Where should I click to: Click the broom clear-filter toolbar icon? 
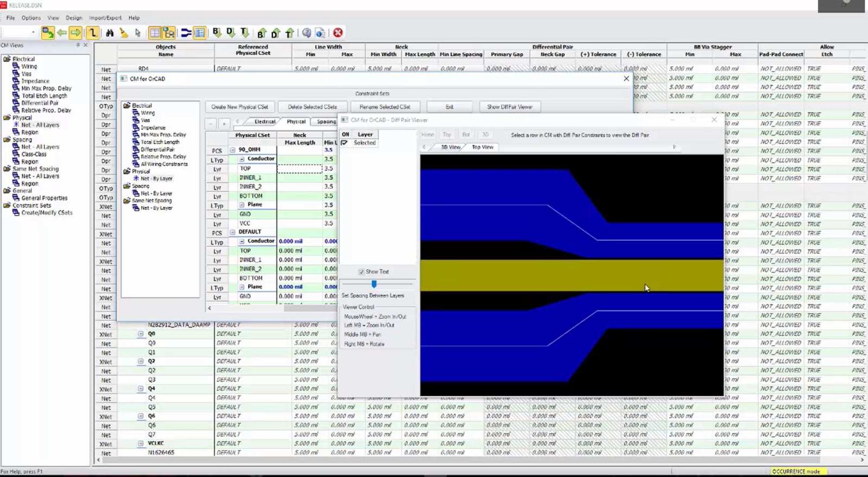tap(124, 33)
